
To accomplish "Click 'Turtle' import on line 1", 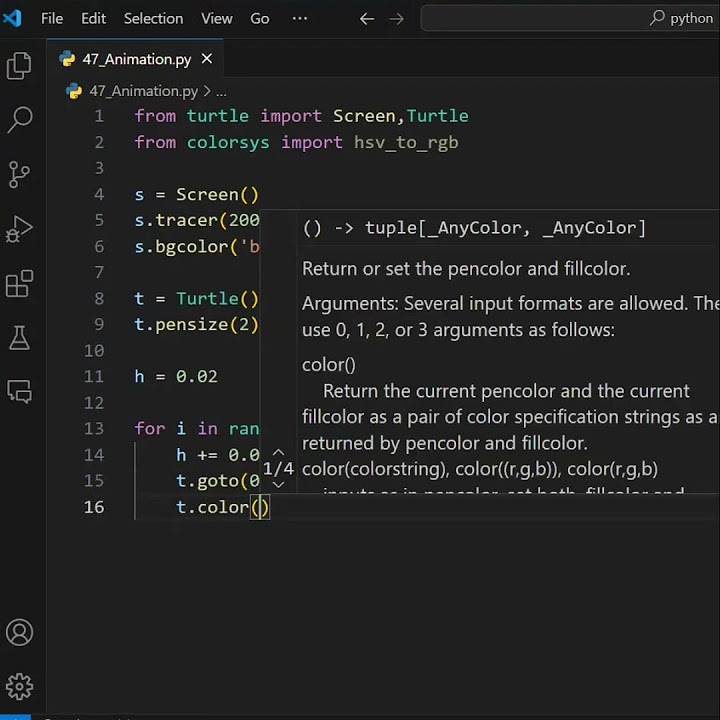I will pyautogui.click(x=438, y=116).
